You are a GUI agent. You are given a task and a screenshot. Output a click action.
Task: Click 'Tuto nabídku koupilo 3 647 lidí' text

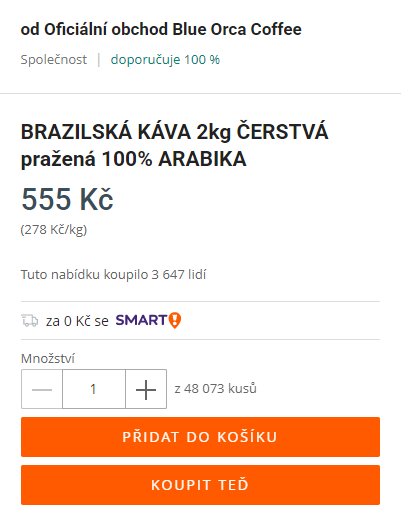[113, 275]
